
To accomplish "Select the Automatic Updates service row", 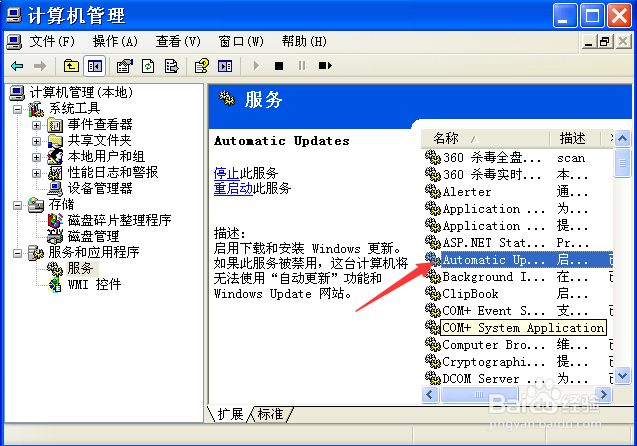I will (x=518, y=260).
